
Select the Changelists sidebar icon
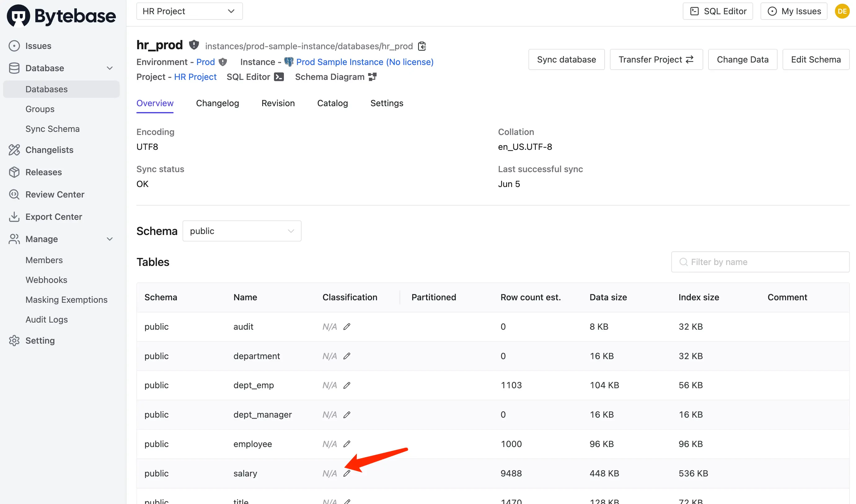click(14, 150)
